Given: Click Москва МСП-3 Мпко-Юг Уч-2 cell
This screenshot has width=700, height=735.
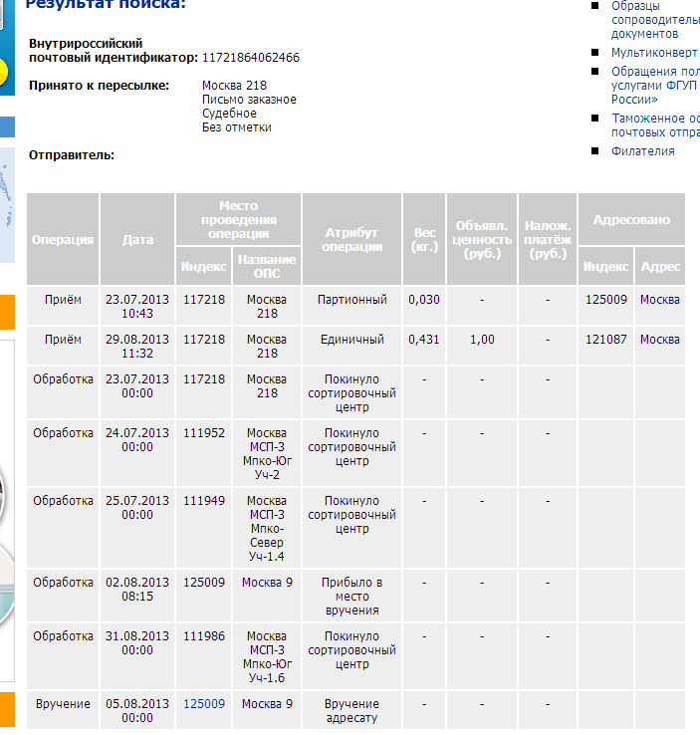Looking at the screenshot, I should [267, 453].
